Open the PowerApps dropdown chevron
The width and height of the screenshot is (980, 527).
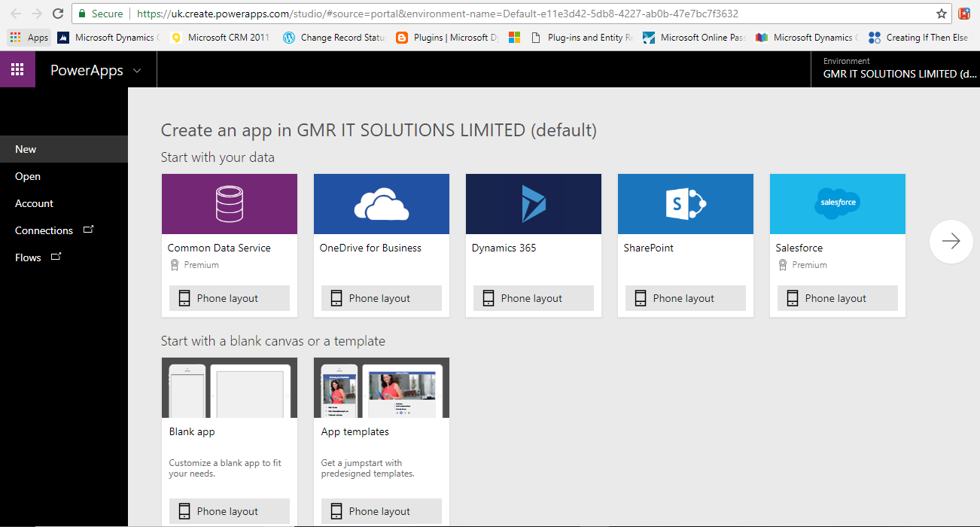click(x=137, y=71)
